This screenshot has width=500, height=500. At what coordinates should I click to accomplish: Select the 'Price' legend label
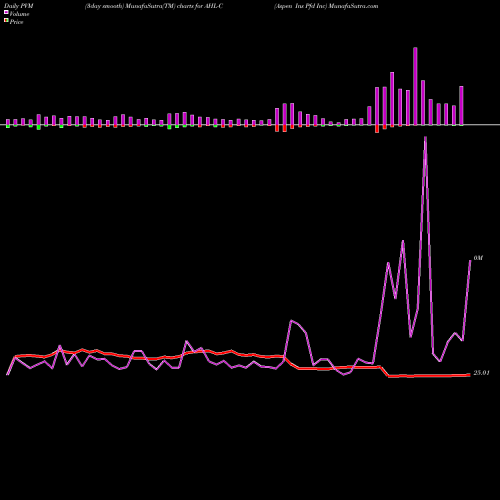16,22
